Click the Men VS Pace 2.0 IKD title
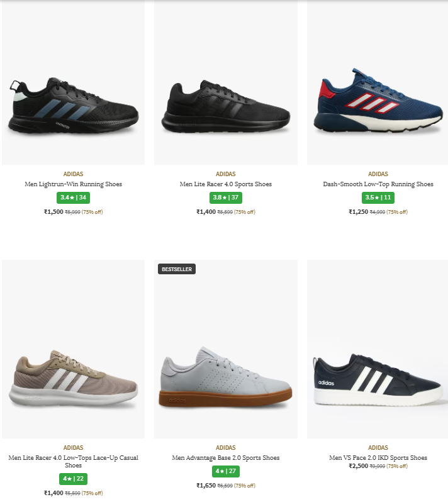Image resolution: width=448 pixels, height=502 pixels. point(378,458)
